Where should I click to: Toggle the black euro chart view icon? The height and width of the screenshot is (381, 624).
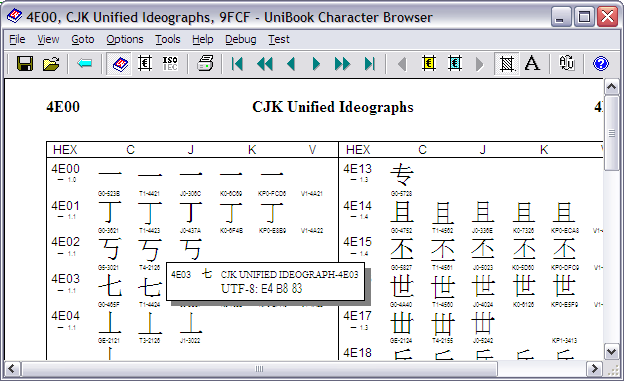tap(144, 64)
